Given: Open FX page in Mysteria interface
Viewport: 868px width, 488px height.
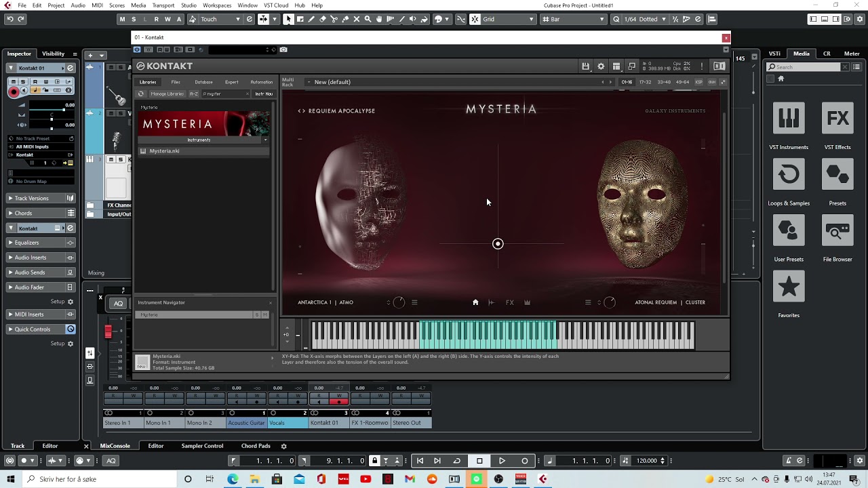Looking at the screenshot, I should click(x=510, y=302).
